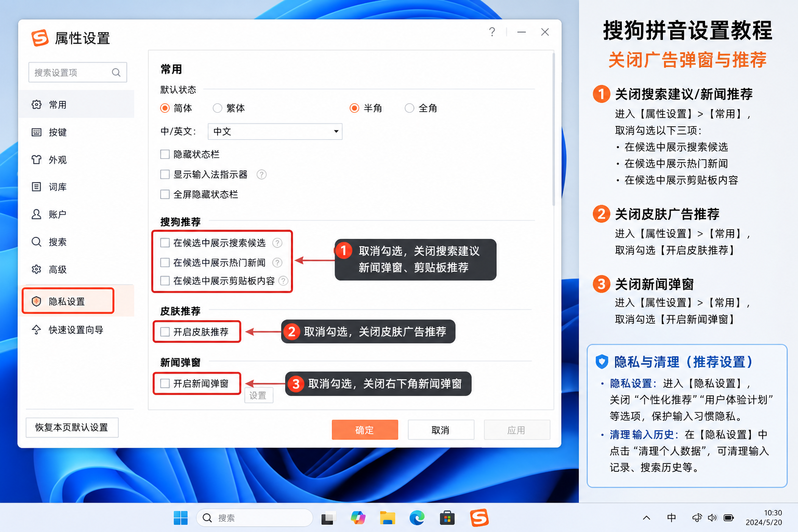Click 确定 button
Image resolution: width=798 pixels, height=532 pixels.
365,430
